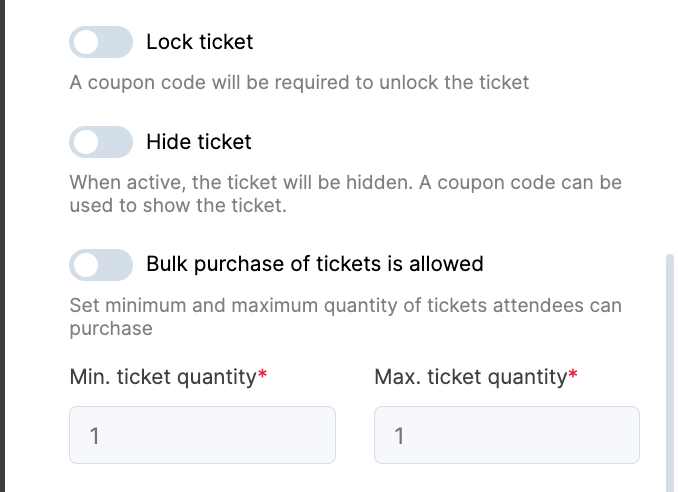Click the red asterisk beside Max. ticket quantity
Image resolution: width=678 pixels, height=492 pixels.
[573, 376]
